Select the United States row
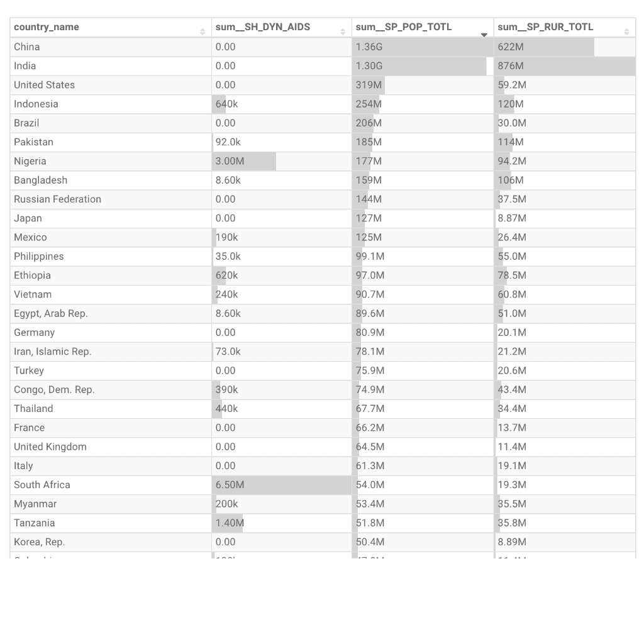The height and width of the screenshot is (644, 644). [x=323, y=85]
